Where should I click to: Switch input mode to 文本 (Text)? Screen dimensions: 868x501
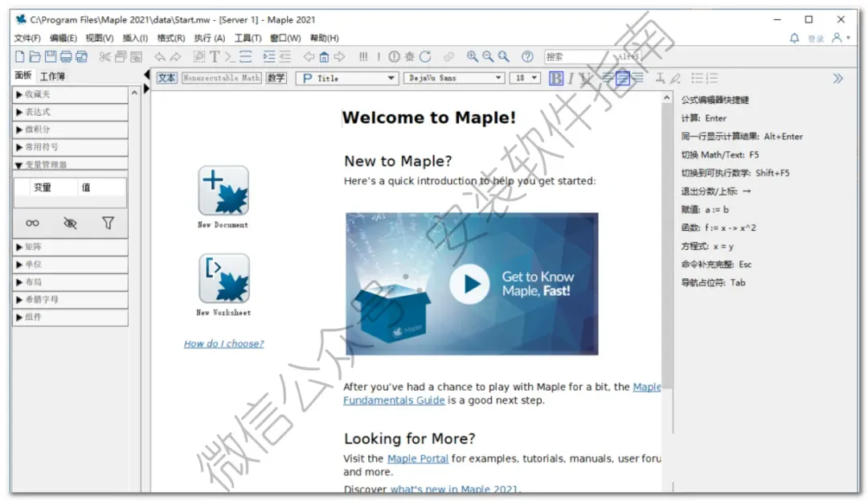166,78
